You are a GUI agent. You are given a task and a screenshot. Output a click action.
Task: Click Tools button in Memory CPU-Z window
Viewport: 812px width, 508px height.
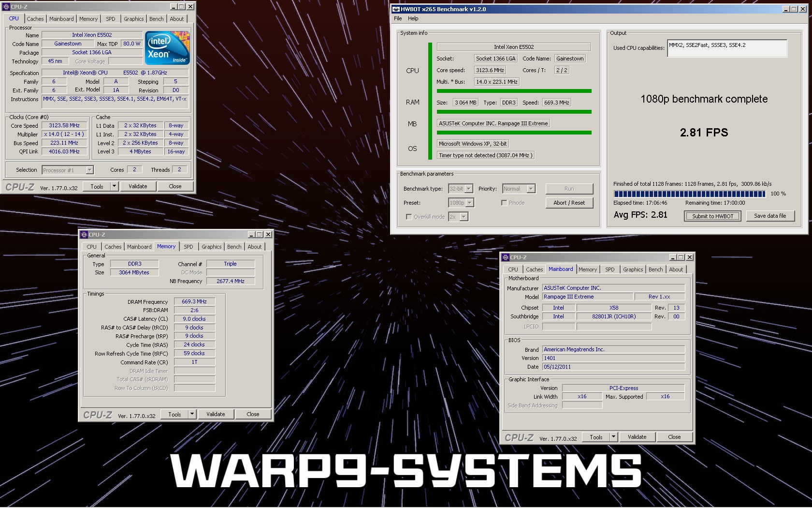[x=174, y=414]
